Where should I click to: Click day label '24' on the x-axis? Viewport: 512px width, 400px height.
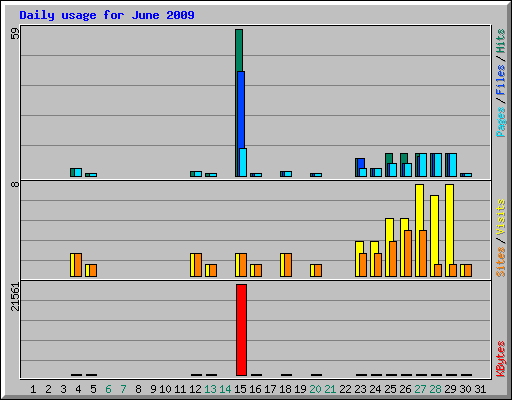point(375,389)
